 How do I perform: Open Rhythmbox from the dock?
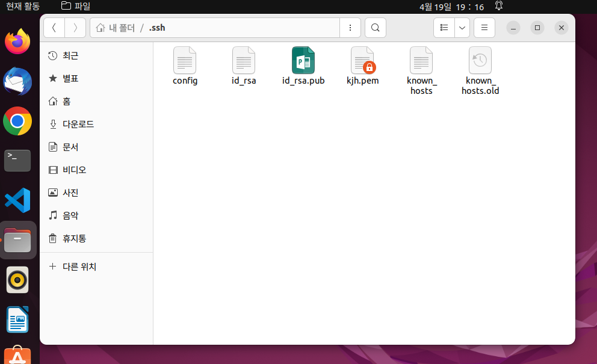tap(17, 280)
